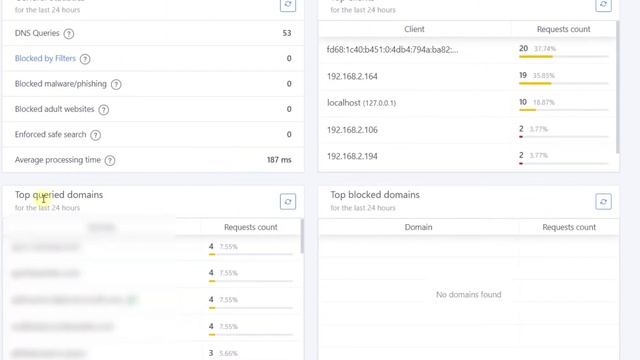This screenshot has height=360, width=640.
Task: Open help icon for Blocked adult websites
Action: [104, 110]
